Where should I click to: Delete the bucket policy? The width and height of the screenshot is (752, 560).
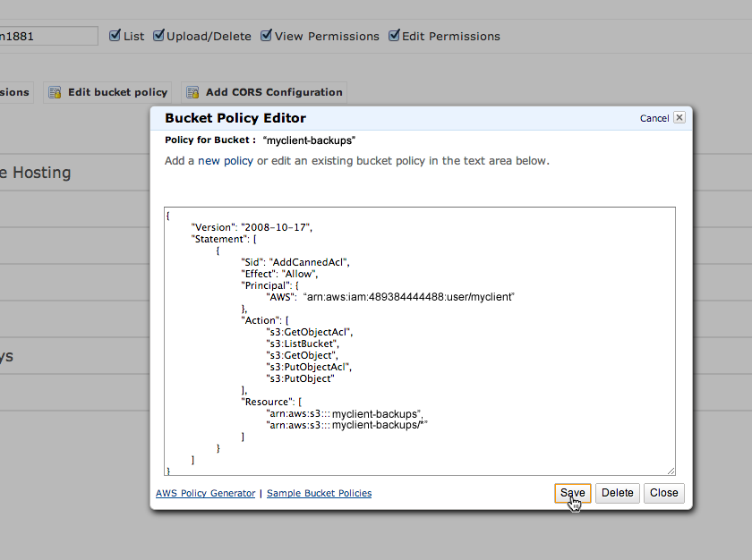[x=617, y=493]
